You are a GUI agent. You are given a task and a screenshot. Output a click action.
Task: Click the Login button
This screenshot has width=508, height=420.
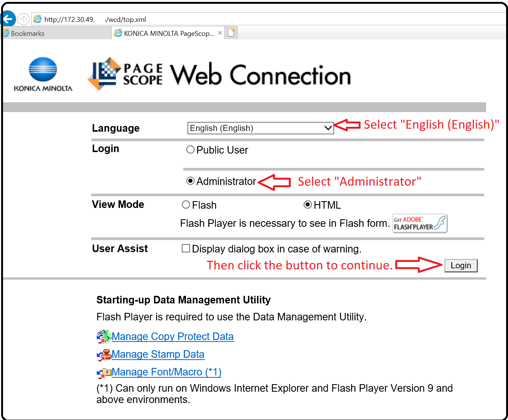coord(461,265)
